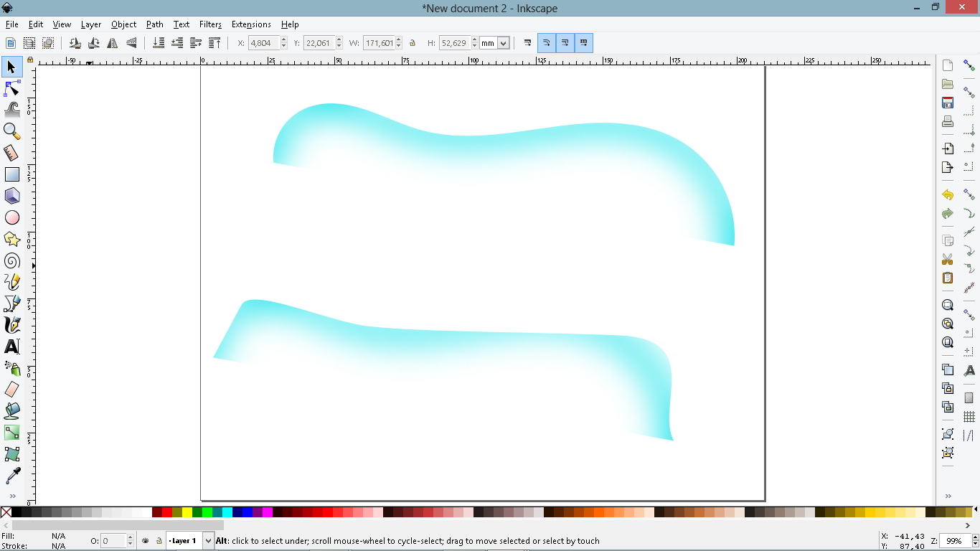The image size is (980, 551).
Task: Click the Save document icon
Action: pos(948,103)
